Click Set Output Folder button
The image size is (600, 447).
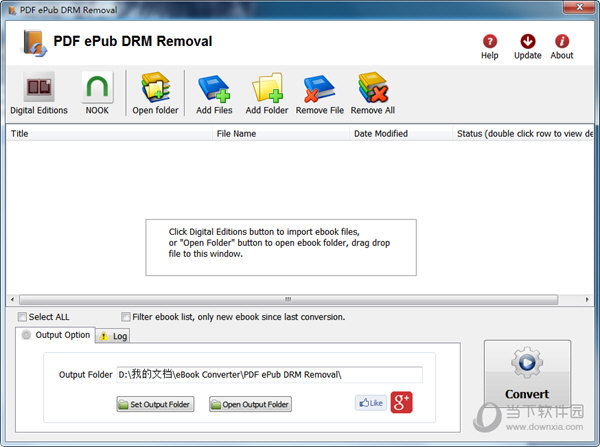click(155, 404)
